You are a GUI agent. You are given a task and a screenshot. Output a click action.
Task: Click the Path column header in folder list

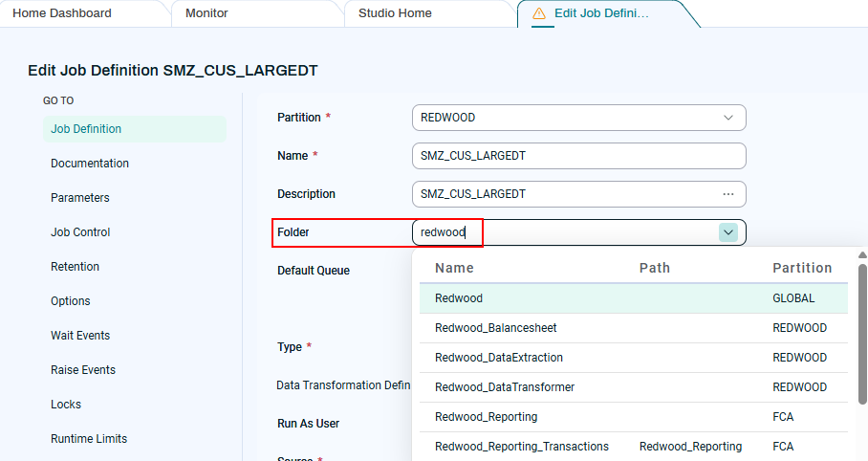(654, 268)
